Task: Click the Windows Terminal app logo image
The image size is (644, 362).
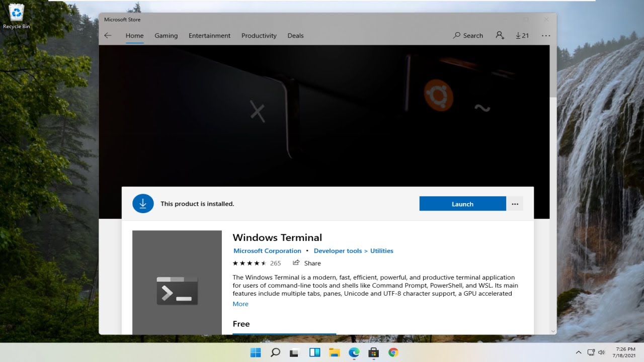Action: 177,283
